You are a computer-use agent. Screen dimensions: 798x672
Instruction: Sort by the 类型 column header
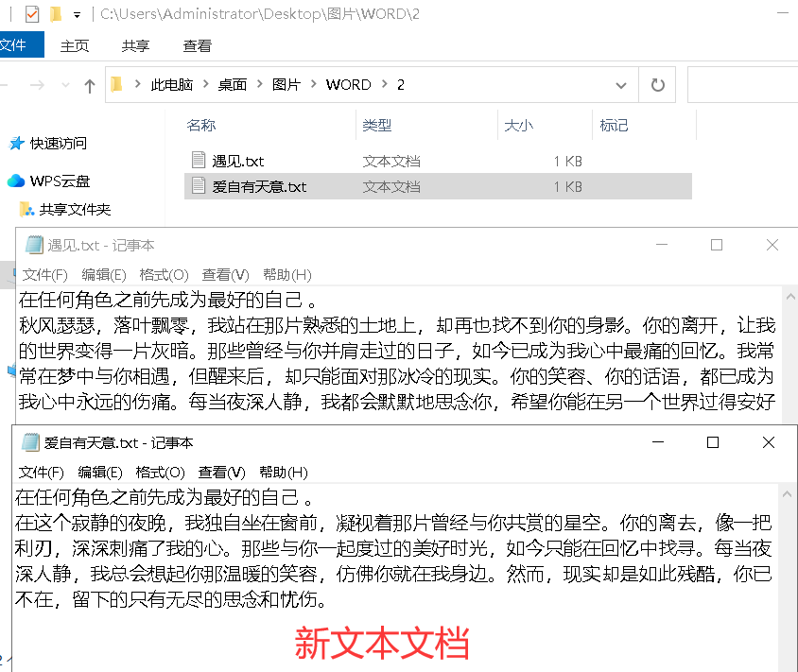coord(376,125)
